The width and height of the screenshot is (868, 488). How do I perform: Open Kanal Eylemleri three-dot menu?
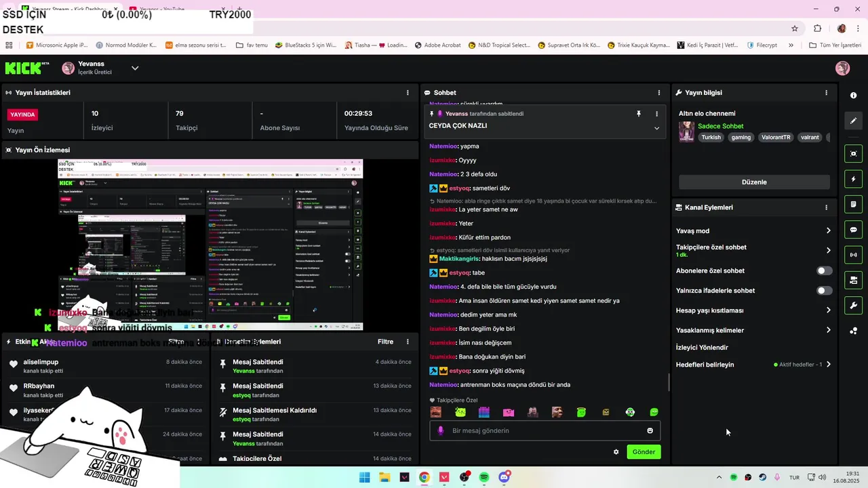826,207
